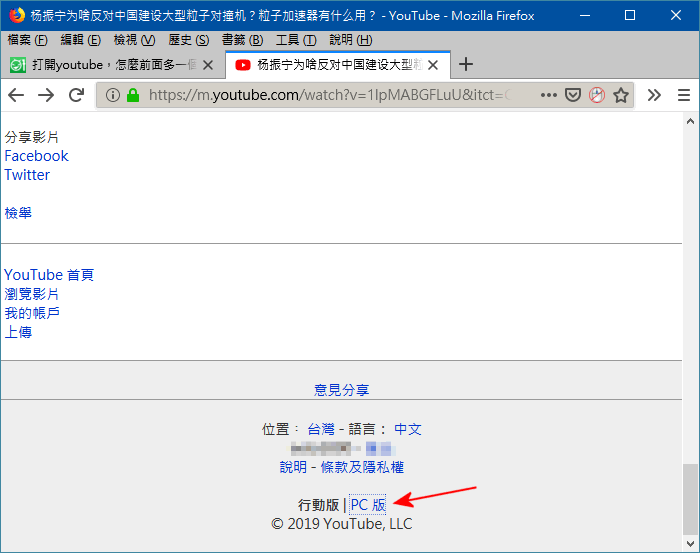
Task: Save page to Pocket
Action: [x=573, y=95]
